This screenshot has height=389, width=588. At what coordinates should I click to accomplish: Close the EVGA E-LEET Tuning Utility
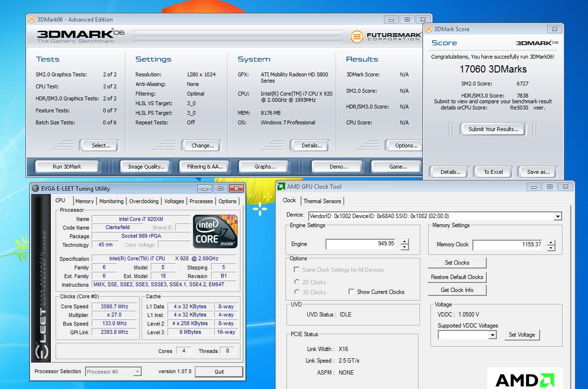click(x=236, y=189)
